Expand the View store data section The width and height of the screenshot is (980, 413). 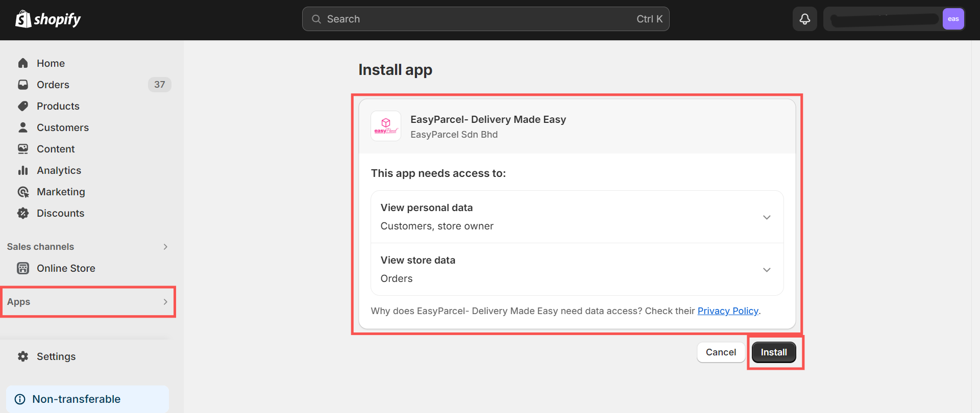click(767, 270)
